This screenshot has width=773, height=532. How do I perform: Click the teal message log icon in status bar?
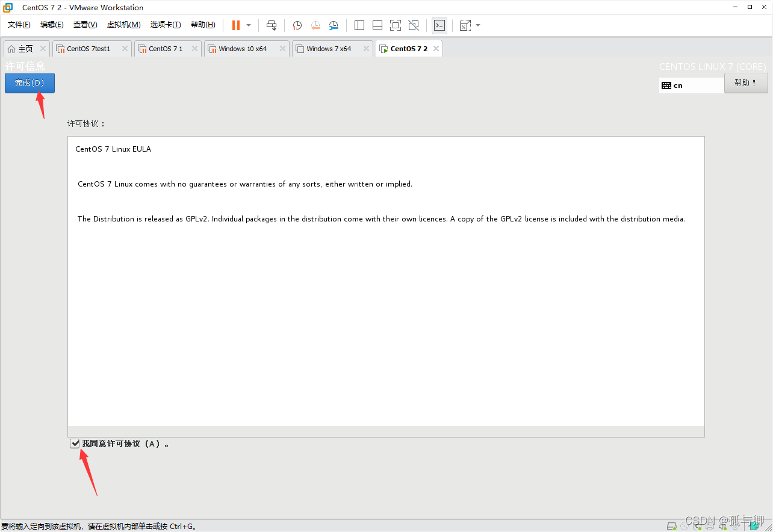(754, 526)
